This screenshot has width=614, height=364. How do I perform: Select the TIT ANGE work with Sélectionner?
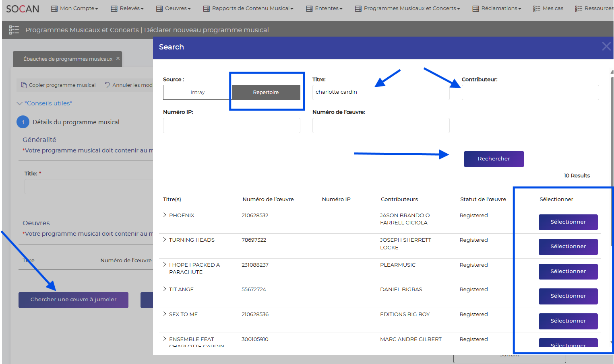[568, 296]
